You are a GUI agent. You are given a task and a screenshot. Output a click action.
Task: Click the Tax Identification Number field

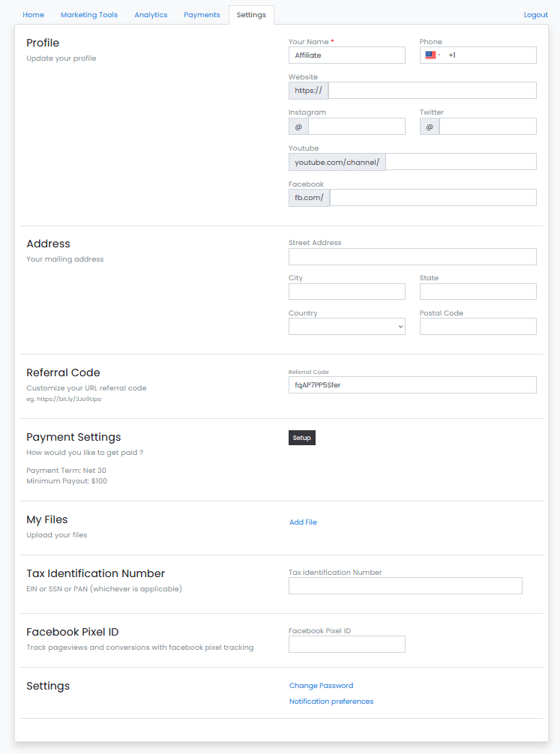point(405,585)
